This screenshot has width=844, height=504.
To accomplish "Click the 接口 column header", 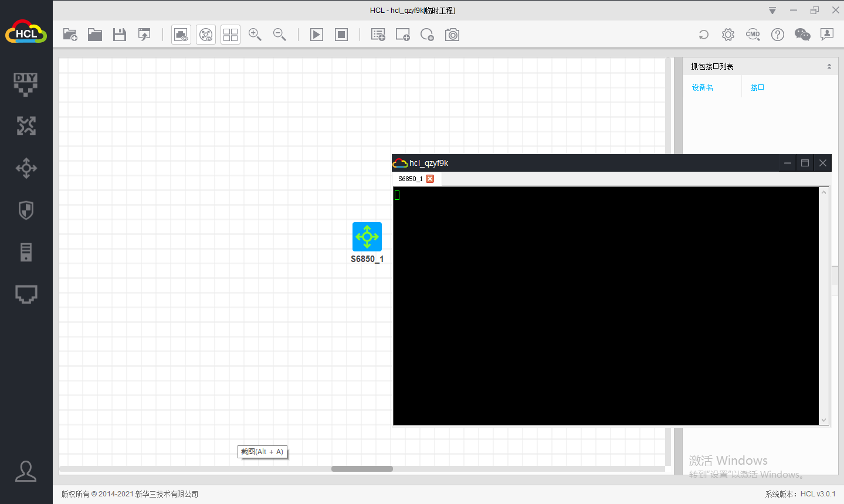I will (x=757, y=87).
